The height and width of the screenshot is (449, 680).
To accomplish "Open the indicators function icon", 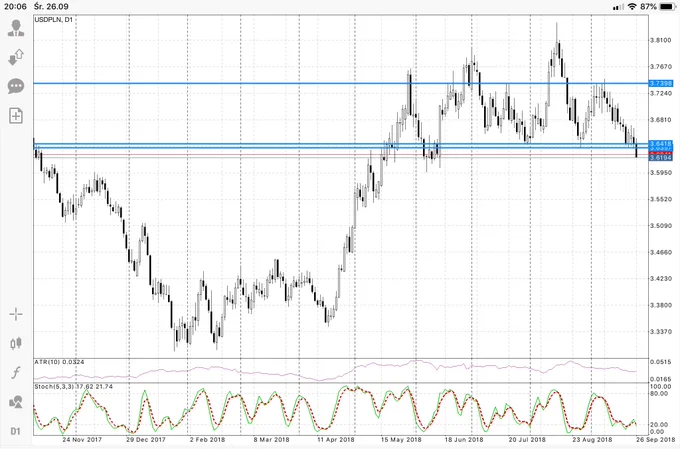I will [x=16, y=372].
